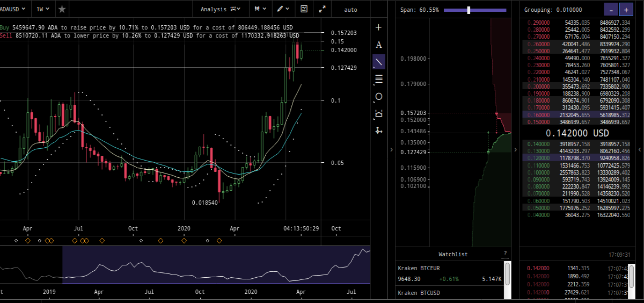Select the Fibonacci retracement lines tool
644x303 pixels.
coord(379,79)
